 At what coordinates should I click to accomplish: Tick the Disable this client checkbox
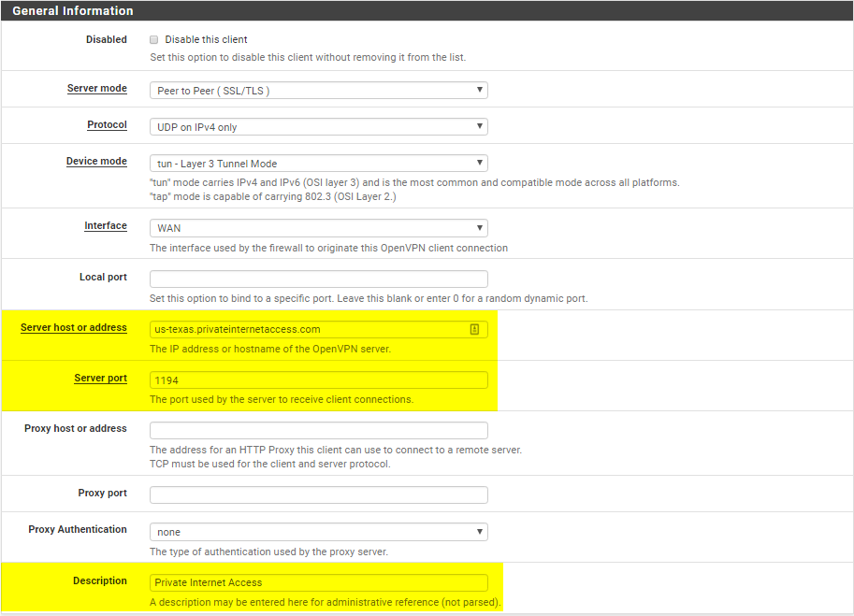point(154,39)
